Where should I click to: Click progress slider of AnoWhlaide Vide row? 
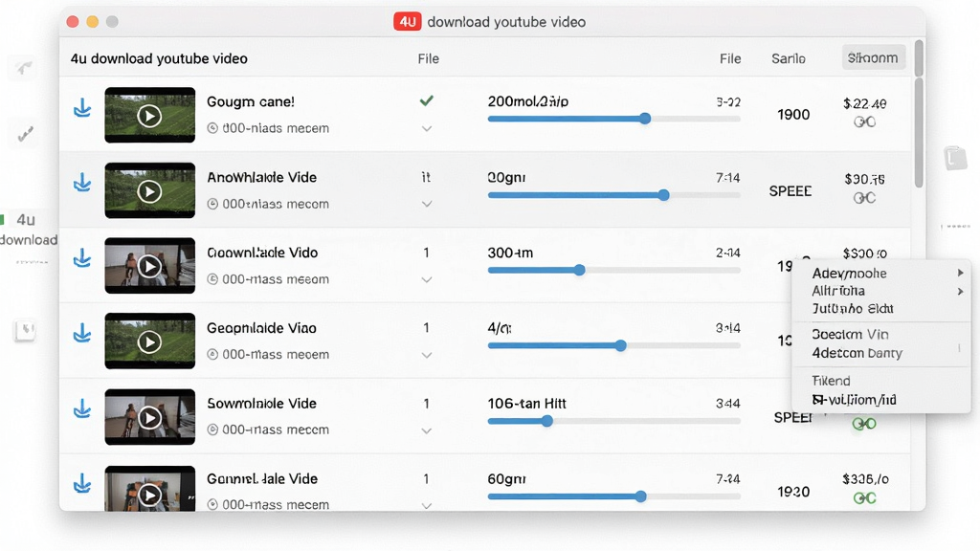point(613,195)
